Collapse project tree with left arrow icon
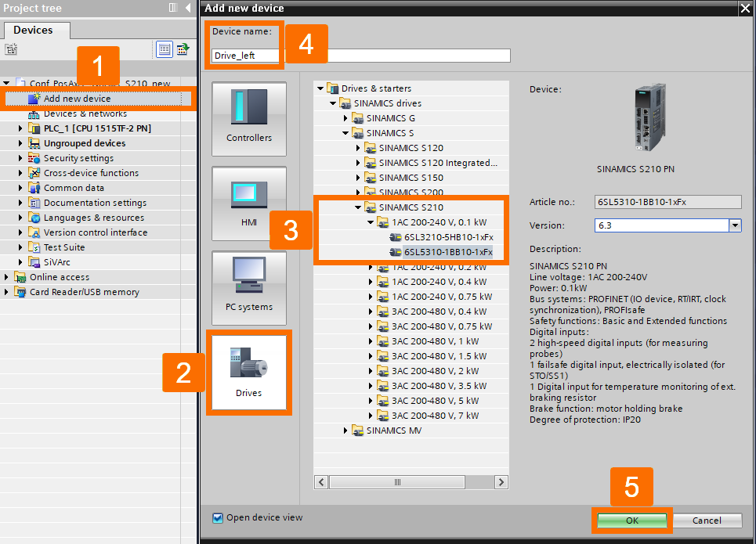This screenshot has width=756, height=544. (x=188, y=8)
